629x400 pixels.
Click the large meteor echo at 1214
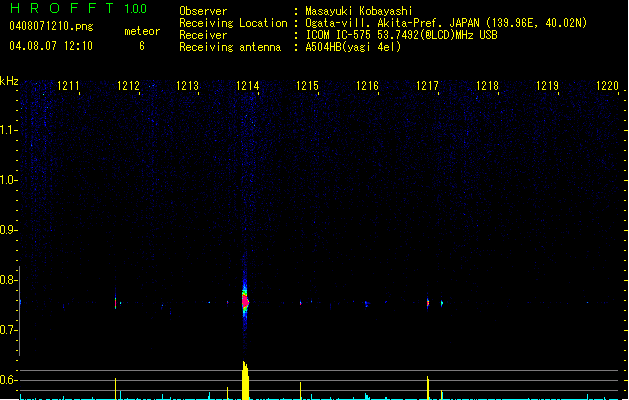pyautogui.click(x=245, y=301)
